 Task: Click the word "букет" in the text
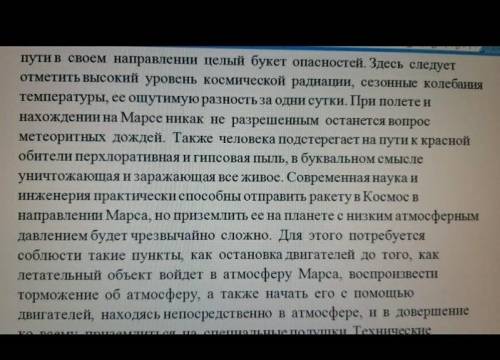point(268,62)
